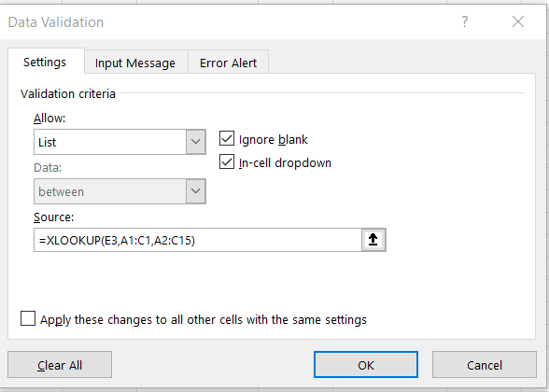Image resolution: width=549 pixels, height=392 pixels.
Task: Open the Error Alert tab
Action: point(228,63)
